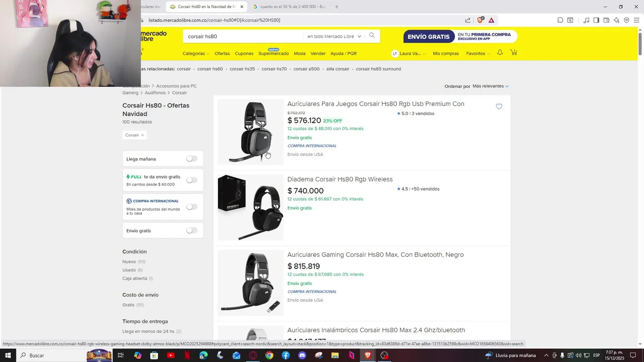
Task: Filter by condition Usado (6)
Action: coord(132,270)
